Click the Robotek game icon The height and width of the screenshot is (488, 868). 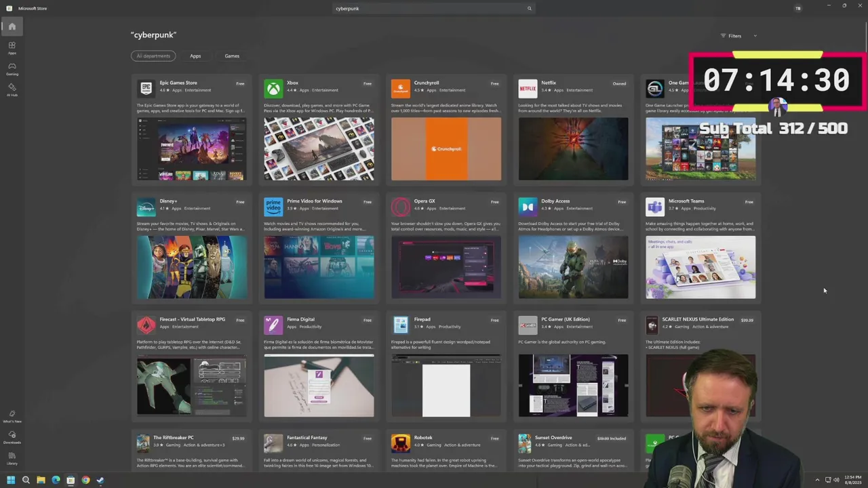coord(400,443)
